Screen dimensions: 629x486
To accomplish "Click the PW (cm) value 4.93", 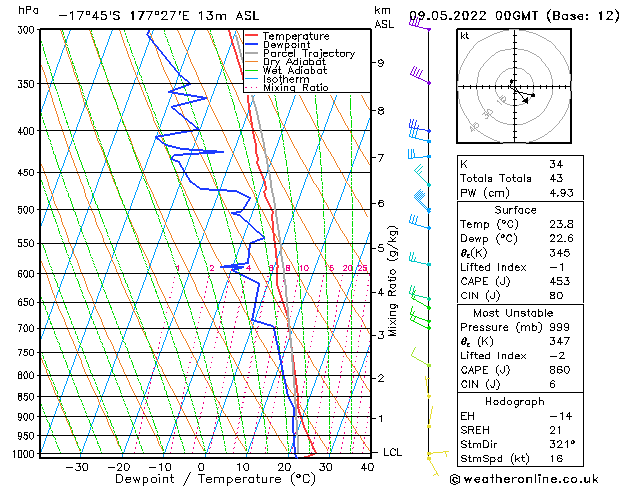I will pos(561,192).
